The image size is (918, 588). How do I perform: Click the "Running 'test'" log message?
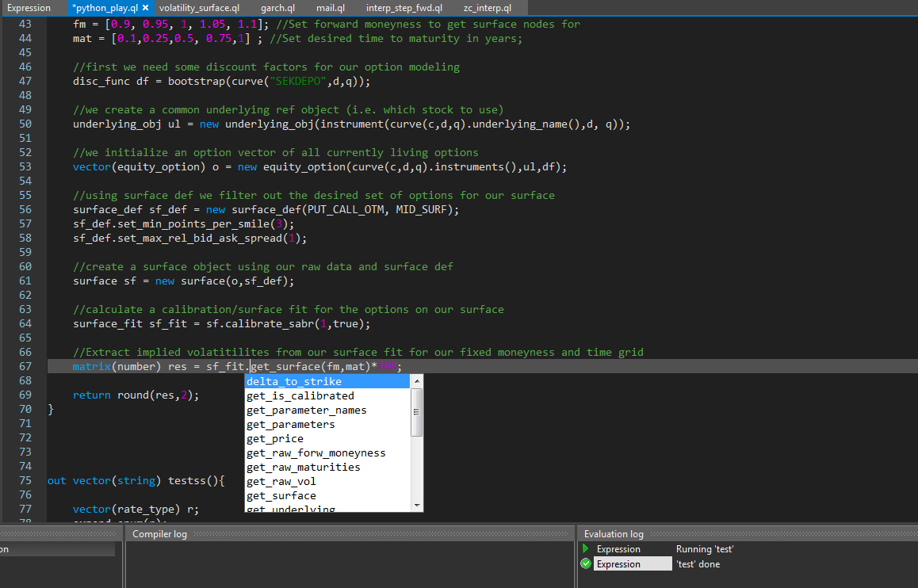pyautogui.click(x=704, y=549)
